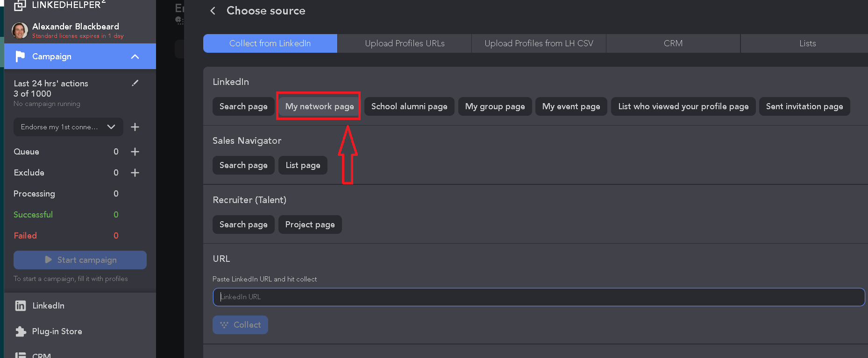Viewport: 868px width, 358px height.
Task: Focus the LinkedIn URL input field
Action: coord(539,297)
